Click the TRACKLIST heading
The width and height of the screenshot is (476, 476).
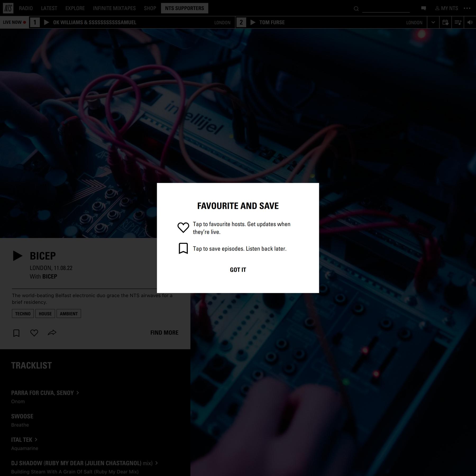pos(31,365)
